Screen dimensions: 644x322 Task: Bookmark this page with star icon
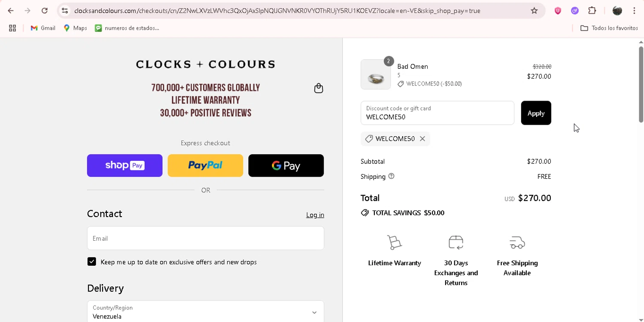534,11
